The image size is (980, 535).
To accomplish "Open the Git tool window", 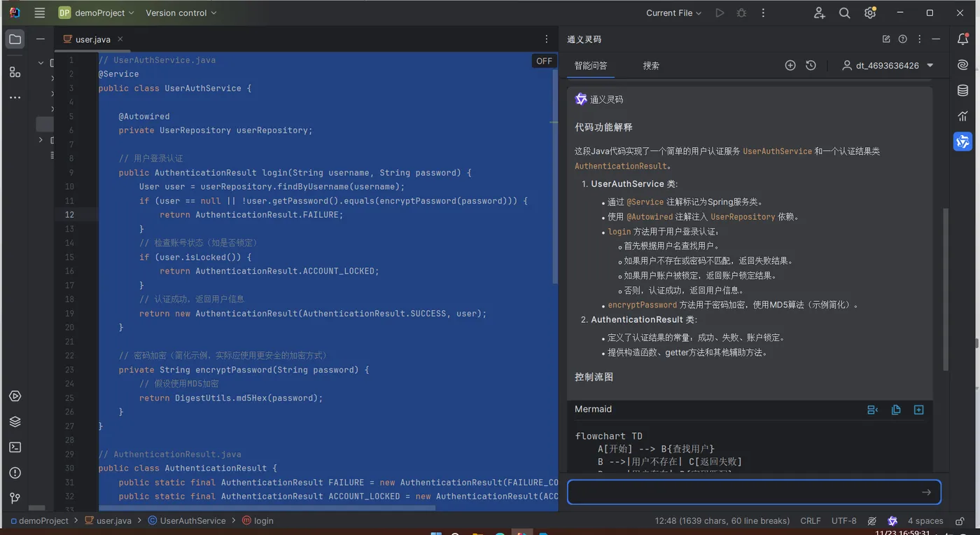I will tap(15, 498).
